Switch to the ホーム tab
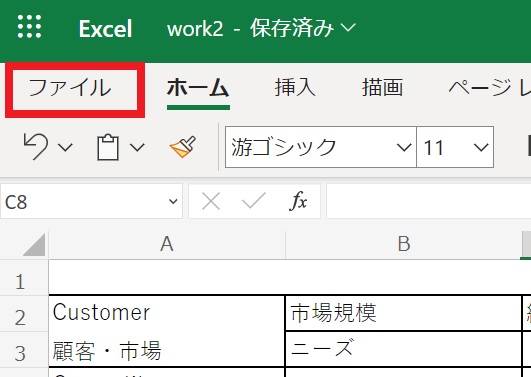The height and width of the screenshot is (377, 531). coord(198,88)
